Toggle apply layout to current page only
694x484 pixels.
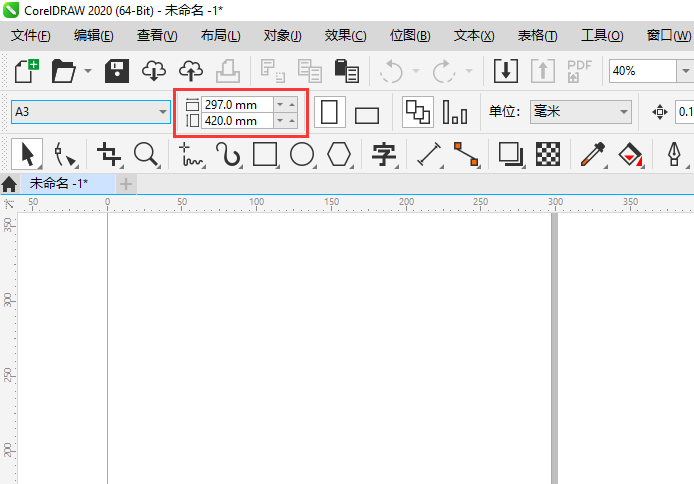pos(455,112)
